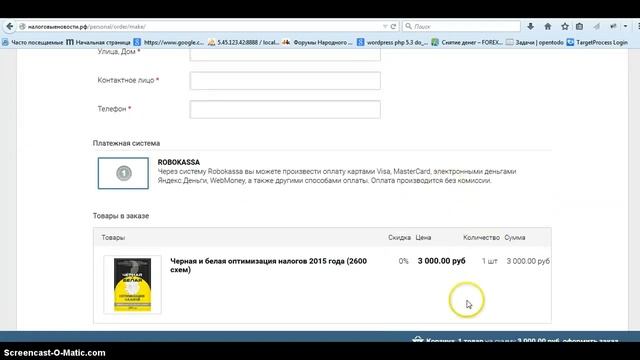This screenshot has height=360, width=640.
Task: Click the 'Товары' column header
Action: pos(113,237)
